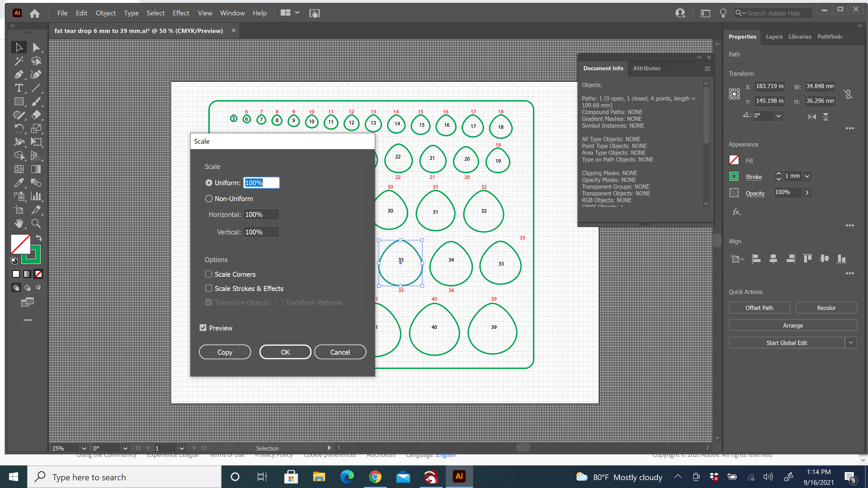Viewport: 868px width, 488px height.
Task: Open the zoom level dropdown
Action: click(84, 448)
